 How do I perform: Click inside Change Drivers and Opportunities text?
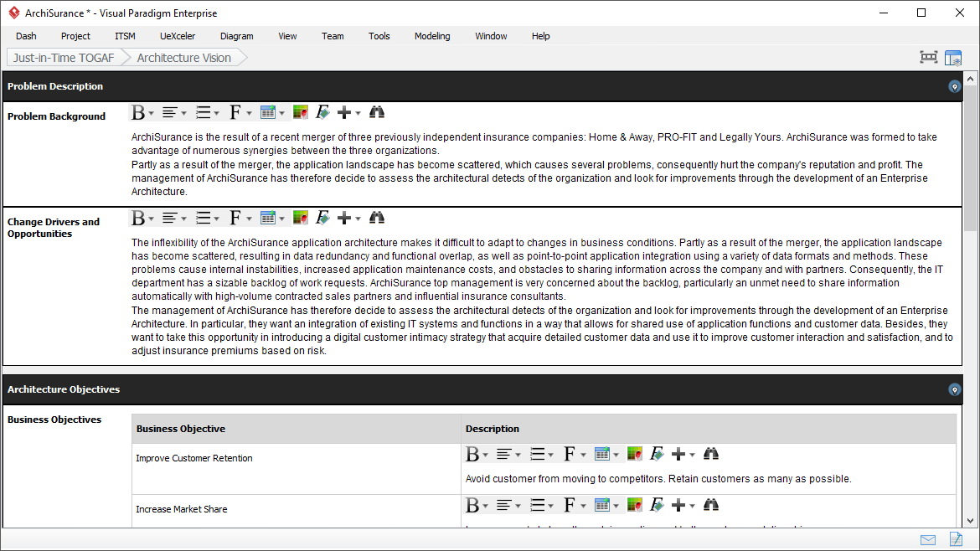tap(544, 296)
